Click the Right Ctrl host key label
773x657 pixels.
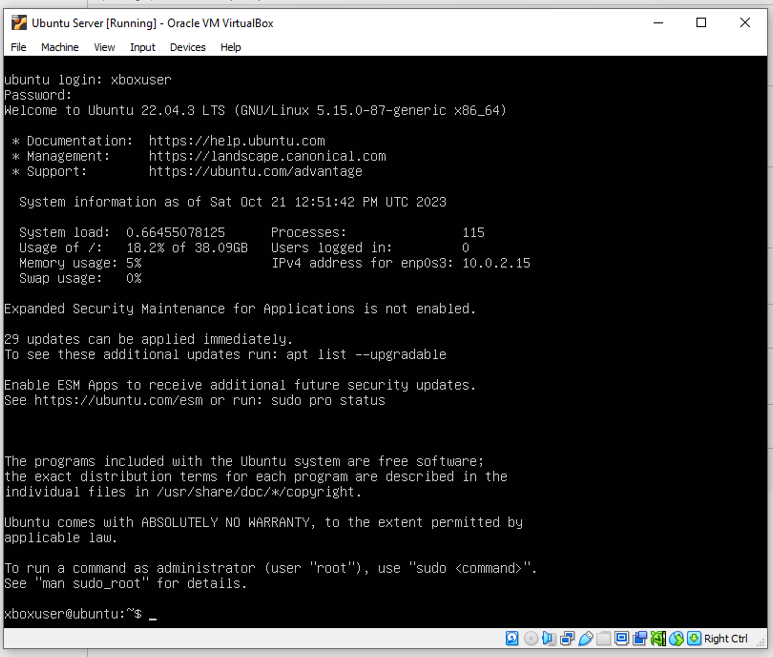pyautogui.click(x=726, y=638)
